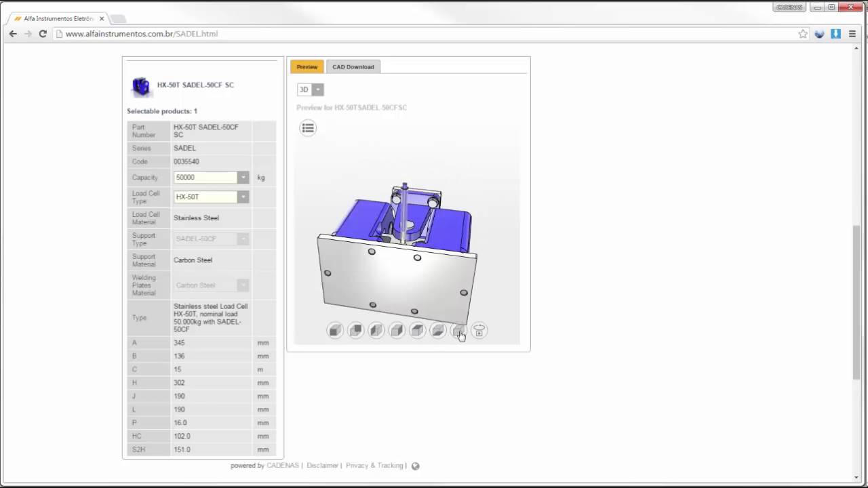Click the Stainless Steel material value
Image resolution: width=868 pixels, height=488 pixels.
coord(196,218)
